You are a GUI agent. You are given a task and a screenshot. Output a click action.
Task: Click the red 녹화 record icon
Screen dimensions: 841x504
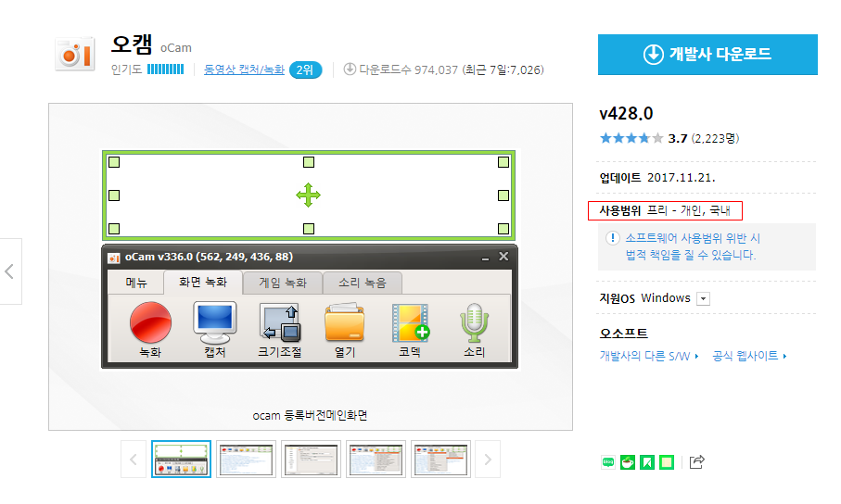click(x=151, y=322)
